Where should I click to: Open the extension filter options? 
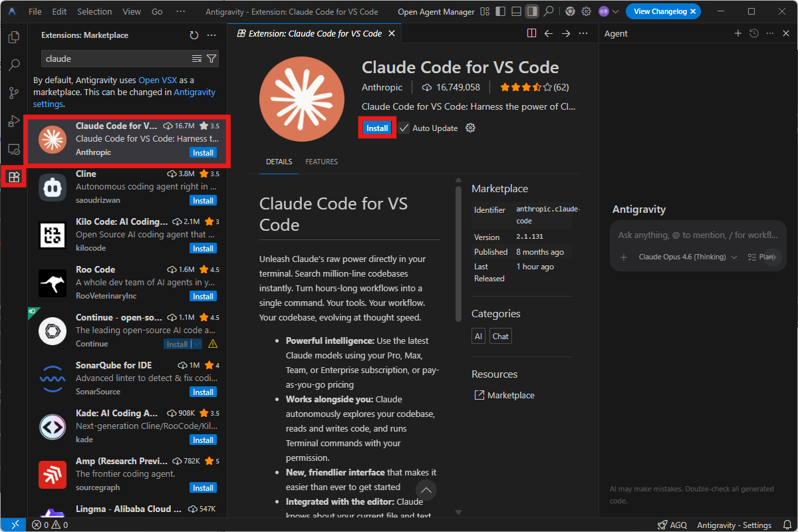[x=211, y=59]
